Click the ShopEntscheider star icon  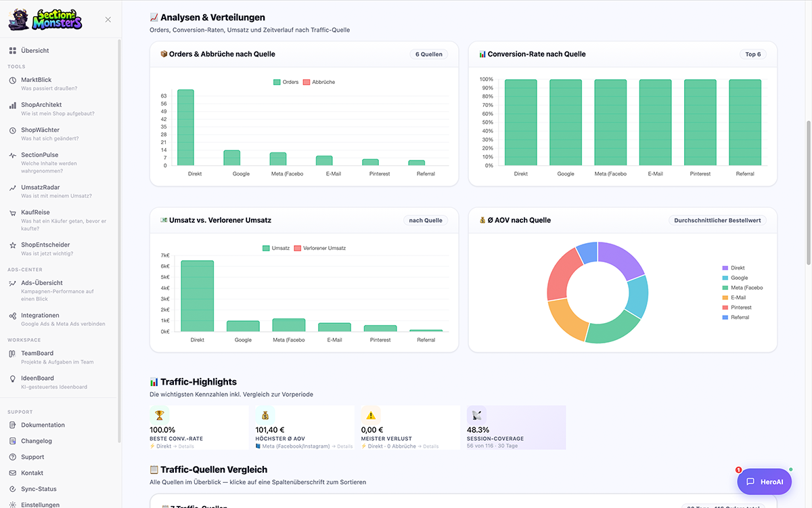13,245
